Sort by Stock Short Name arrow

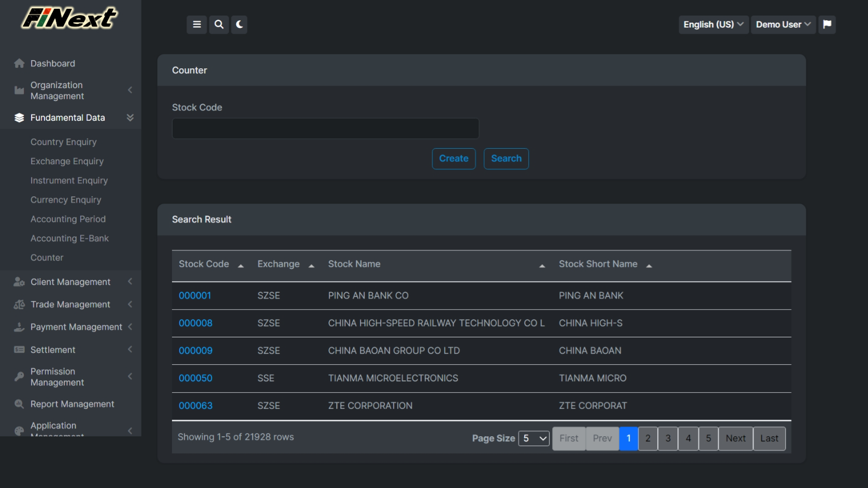(x=649, y=266)
